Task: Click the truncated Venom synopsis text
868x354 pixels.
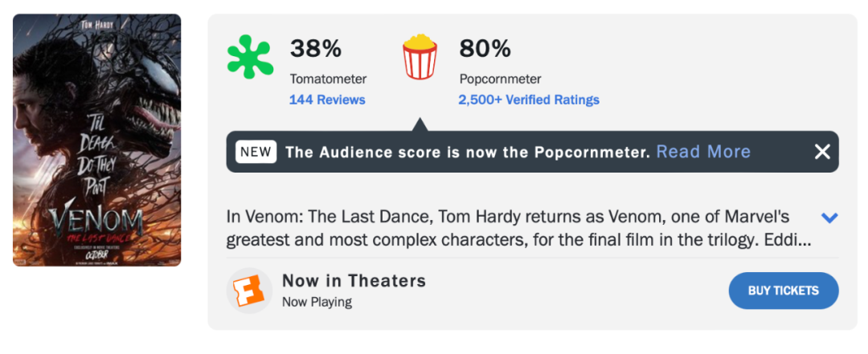Action: pos(518,228)
